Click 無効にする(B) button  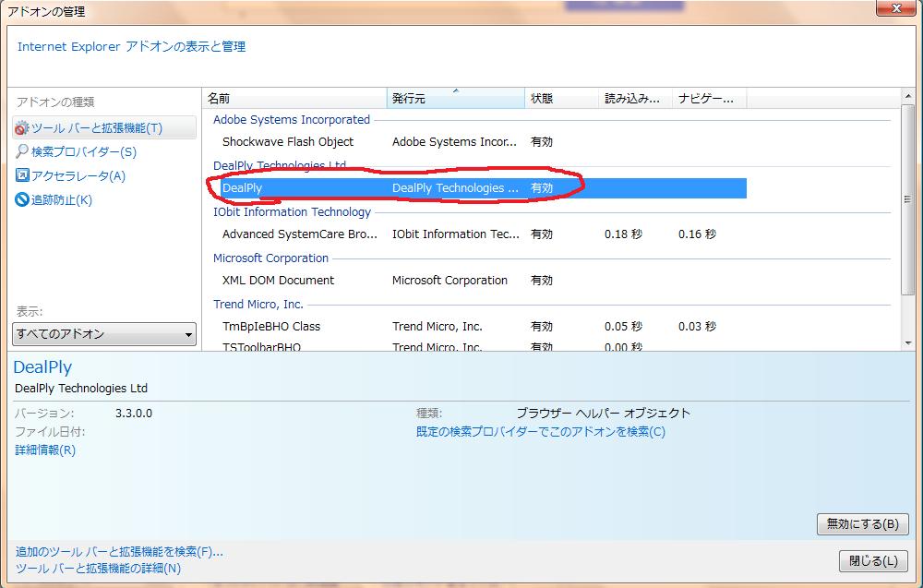862,523
